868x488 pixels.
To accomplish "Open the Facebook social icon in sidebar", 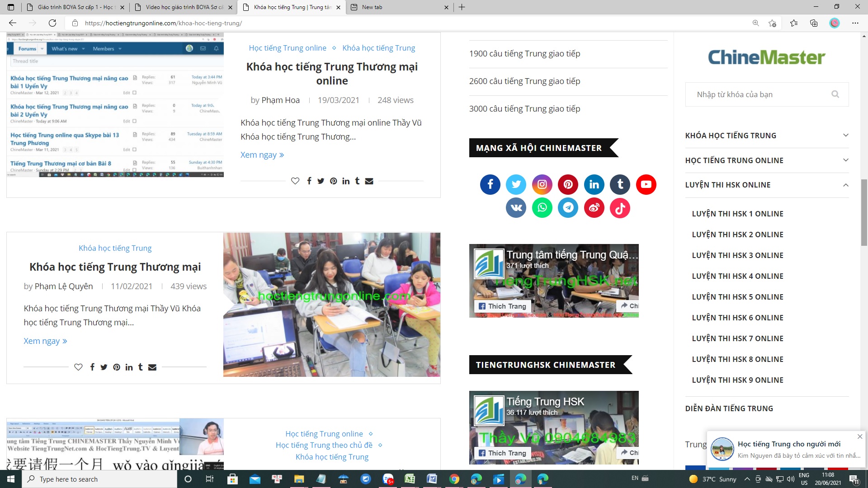I will [x=490, y=184].
